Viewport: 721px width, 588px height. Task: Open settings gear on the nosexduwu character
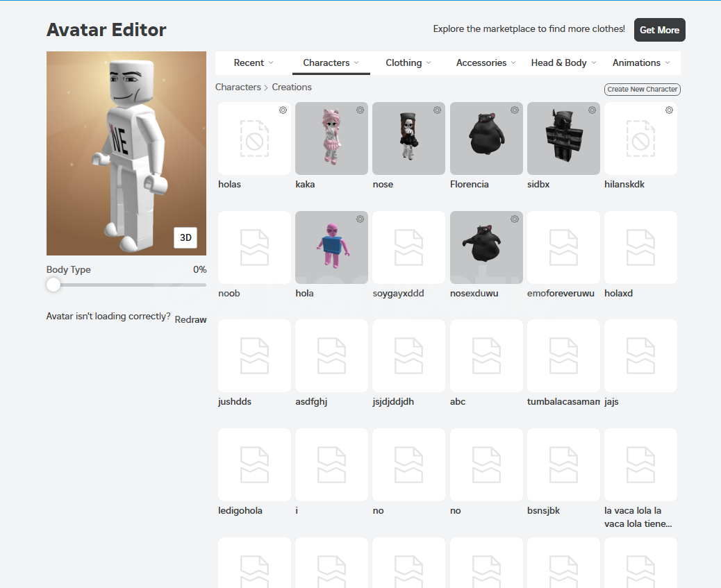click(x=515, y=219)
